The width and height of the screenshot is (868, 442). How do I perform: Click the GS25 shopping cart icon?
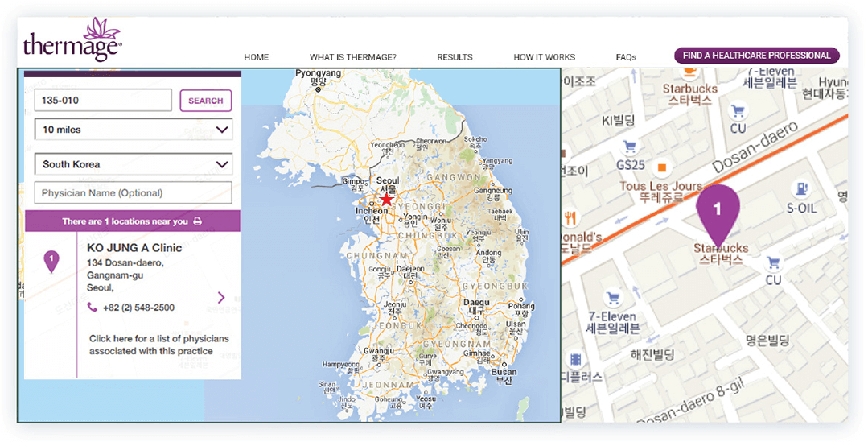click(631, 147)
